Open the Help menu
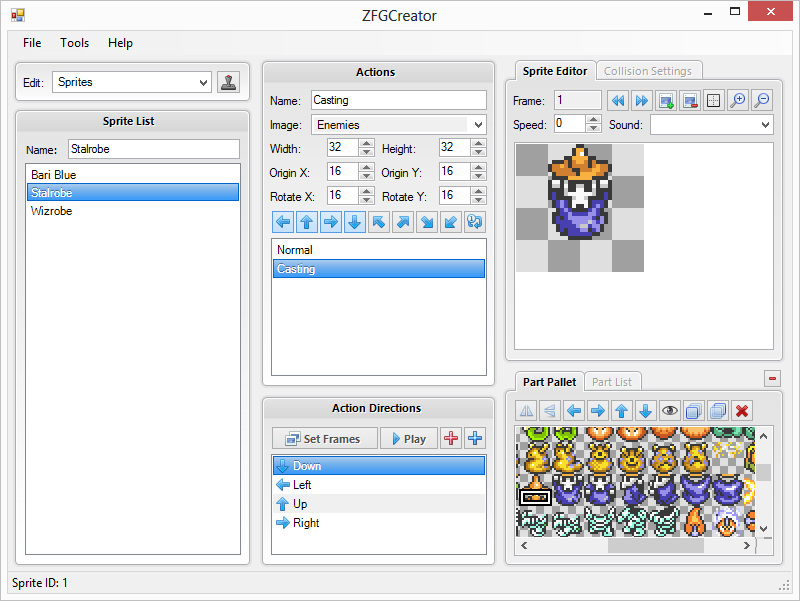This screenshot has width=800, height=601. click(120, 43)
